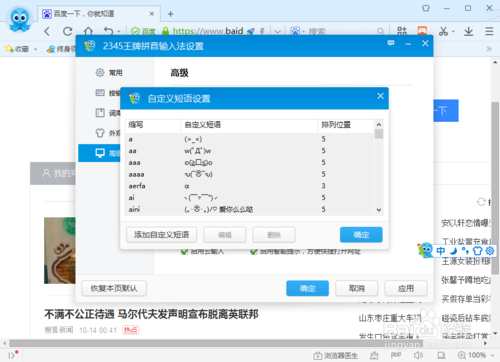Click the browser address bar URL

(208, 31)
